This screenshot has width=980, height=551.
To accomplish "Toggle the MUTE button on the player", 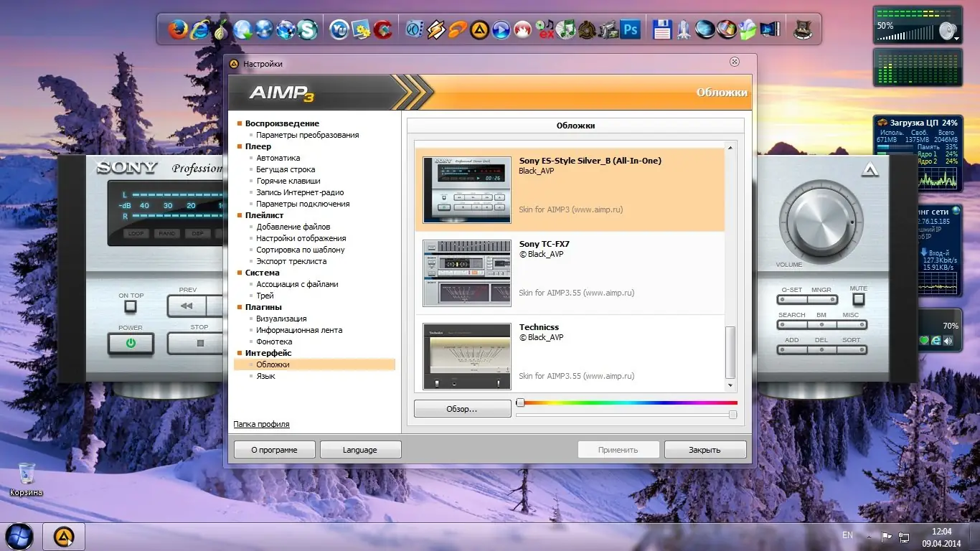I will [x=858, y=299].
